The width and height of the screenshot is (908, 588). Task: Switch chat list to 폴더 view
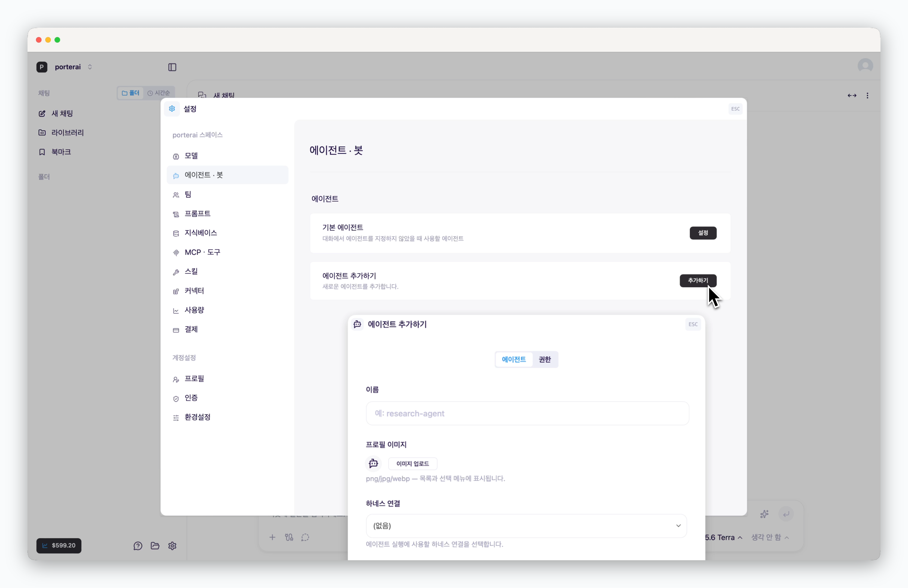(130, 93)
